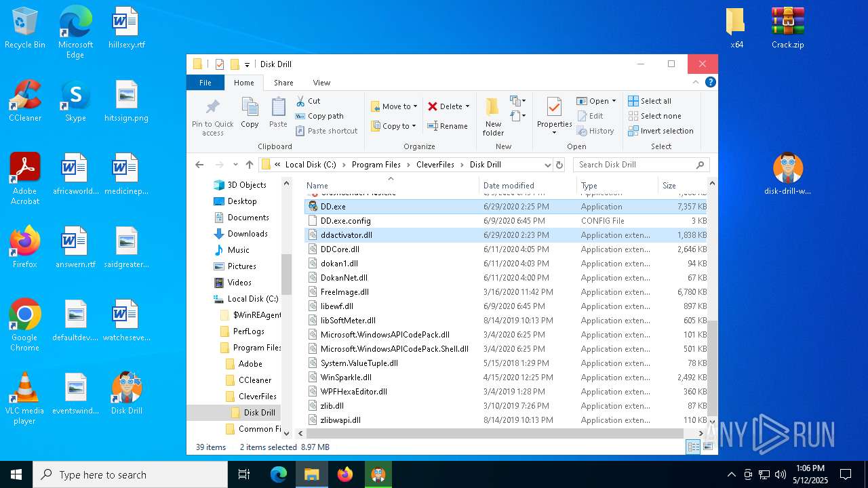The image size is (868, 488).
Task: Click the Copy ribbon icon
Action: [x=250, y=113]
